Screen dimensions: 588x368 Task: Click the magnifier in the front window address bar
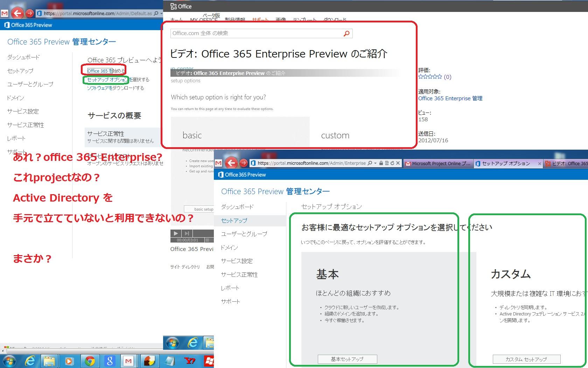pyautogui.click(x=370, y=163)
